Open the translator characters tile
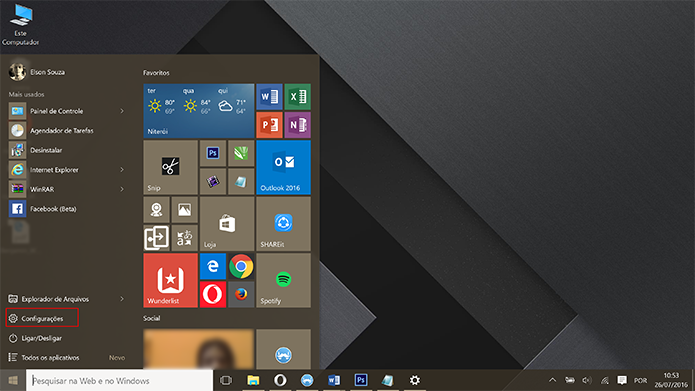The height and width of the screenshot is (391, 695). point(184,238)
